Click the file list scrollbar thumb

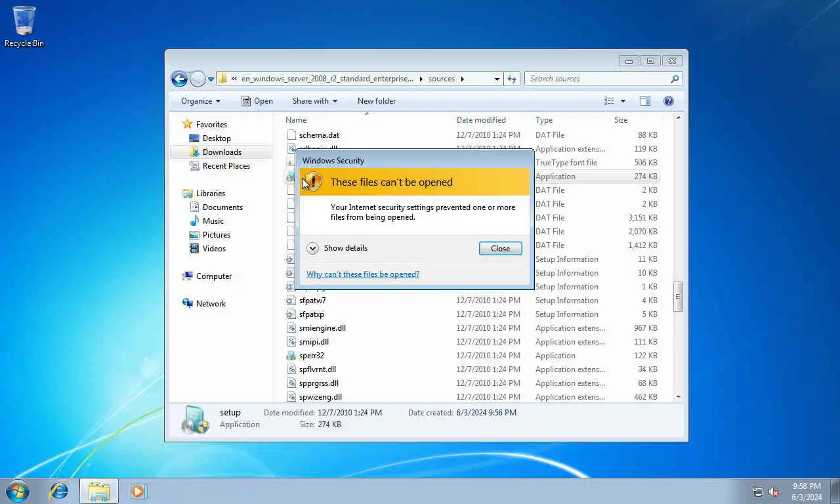pos(678,298)
